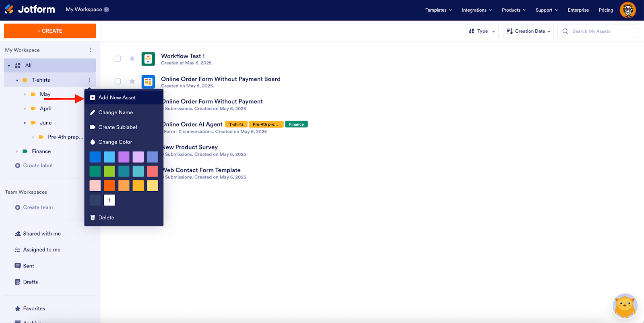This screenshot has width=644, height=323.
Task: Open the Podo cat assistant avatar
Action: click(625, 306)
